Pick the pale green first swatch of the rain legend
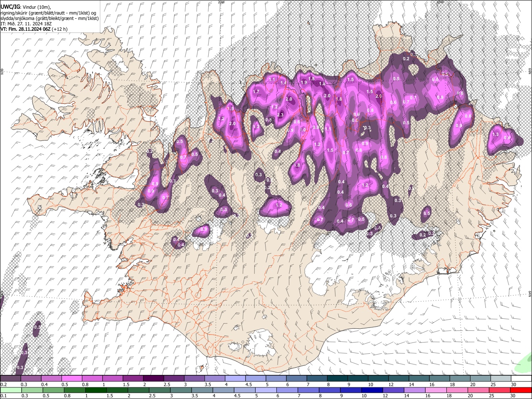532x399 pixels. (10, 390)
